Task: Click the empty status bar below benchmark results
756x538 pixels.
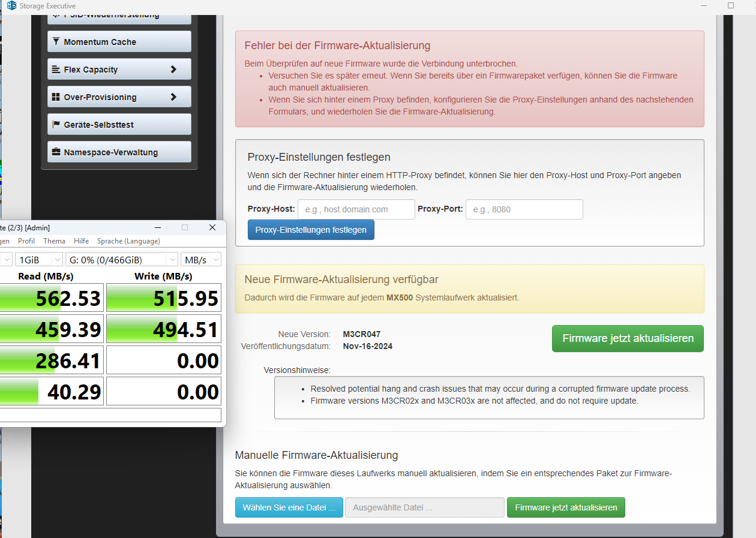Action: pyautogui.click(x=110, y=415)
